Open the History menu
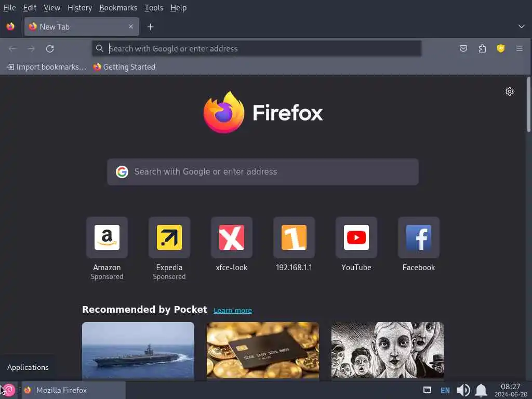 tap(79, 8)
